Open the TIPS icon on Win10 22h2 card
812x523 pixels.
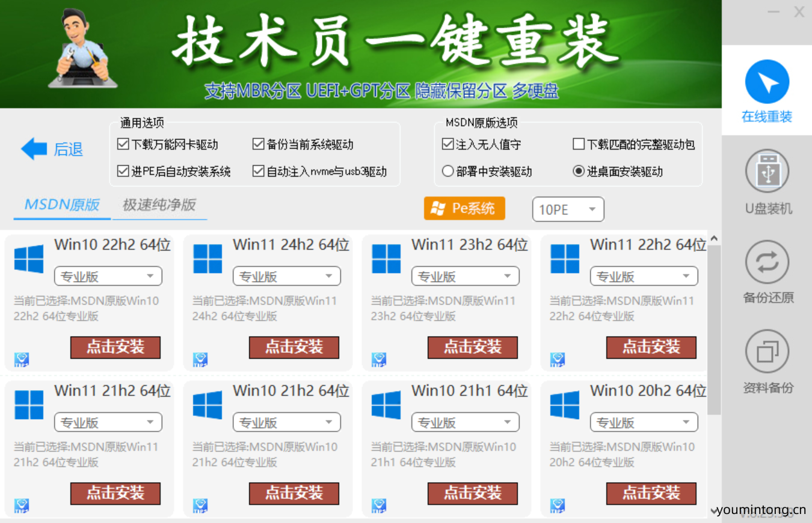point(22,359)
